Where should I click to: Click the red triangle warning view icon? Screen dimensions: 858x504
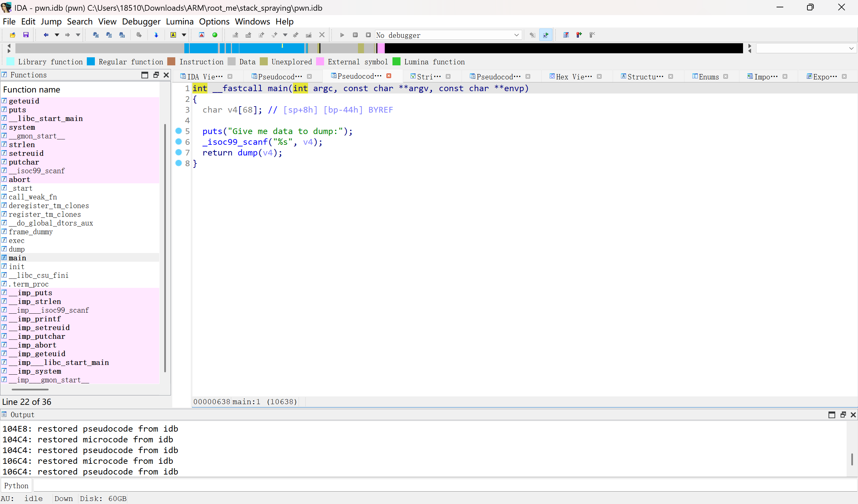tap(201, 35)
